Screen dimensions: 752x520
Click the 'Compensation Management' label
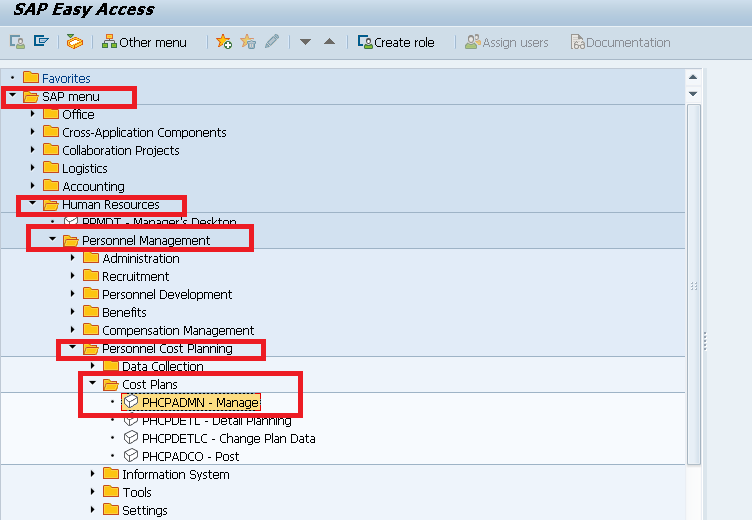pyautogui.click(x=178, y=331)
